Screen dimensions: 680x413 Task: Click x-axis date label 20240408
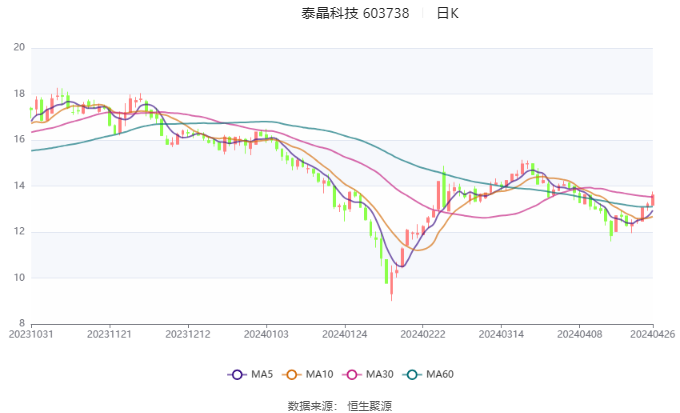point(580,334)
